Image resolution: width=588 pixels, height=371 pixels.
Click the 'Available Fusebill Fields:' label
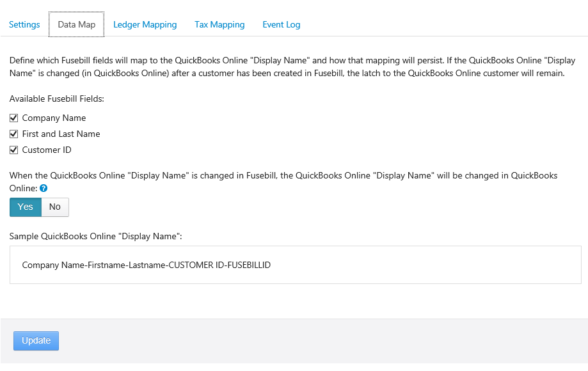click(57, 99)
